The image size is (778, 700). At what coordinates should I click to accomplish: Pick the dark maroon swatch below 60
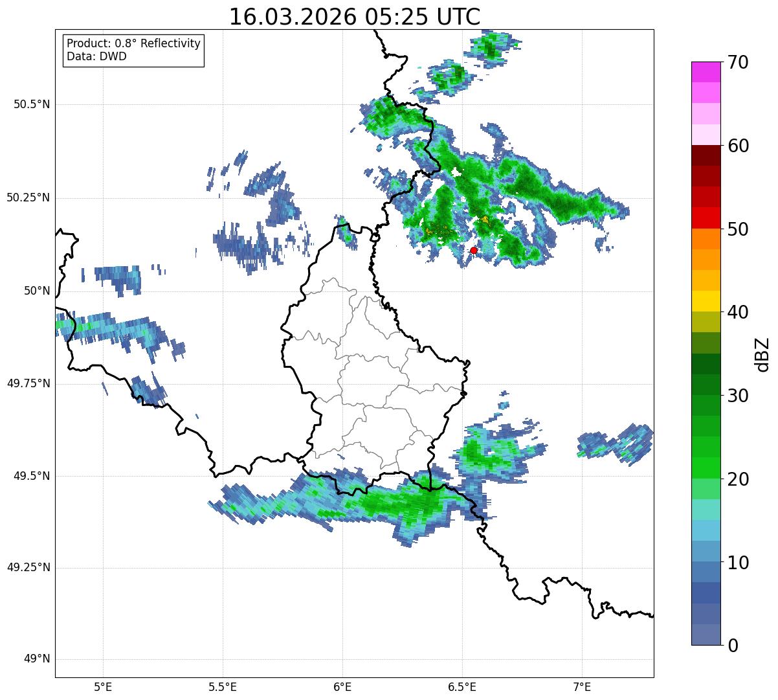pos(706,155)
